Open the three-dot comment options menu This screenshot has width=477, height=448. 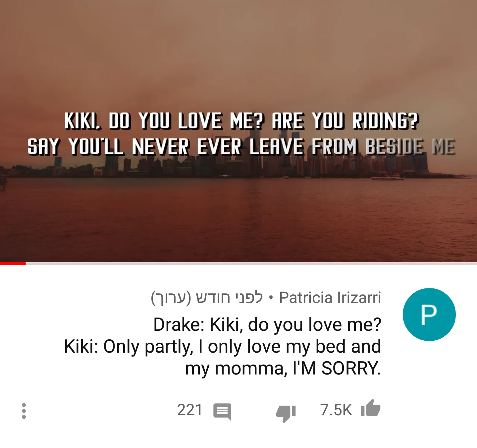[x=24, y=411]
